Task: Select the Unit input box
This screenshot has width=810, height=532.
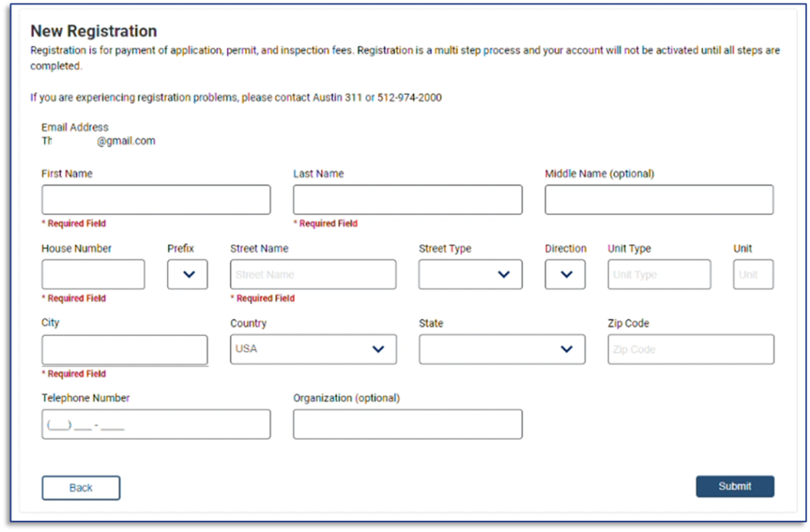Action: (x=753, y=274)
